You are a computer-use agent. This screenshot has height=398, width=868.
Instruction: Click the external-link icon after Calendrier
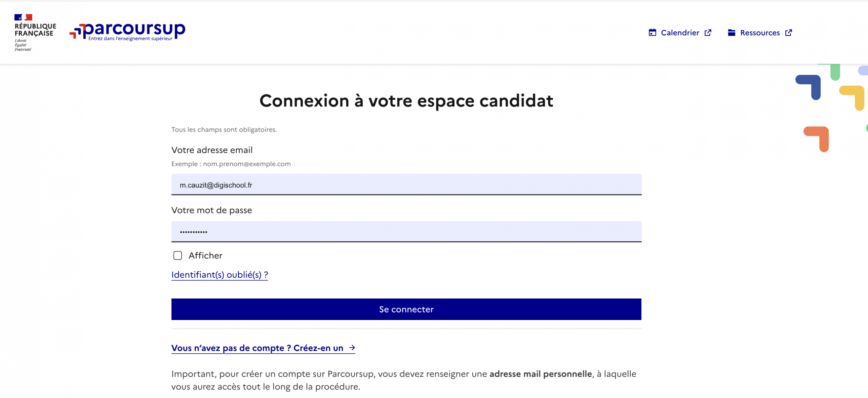(x=708, y=33)
